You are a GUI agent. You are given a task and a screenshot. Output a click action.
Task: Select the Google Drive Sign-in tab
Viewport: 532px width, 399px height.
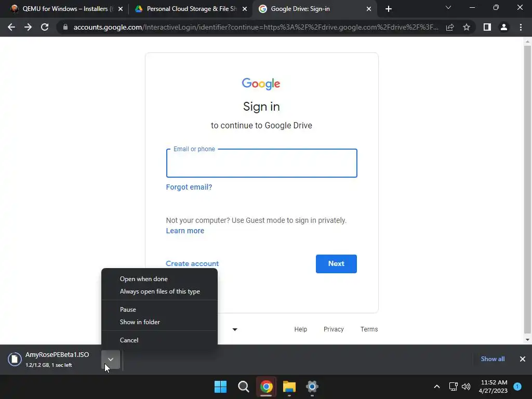coord(314,9)
